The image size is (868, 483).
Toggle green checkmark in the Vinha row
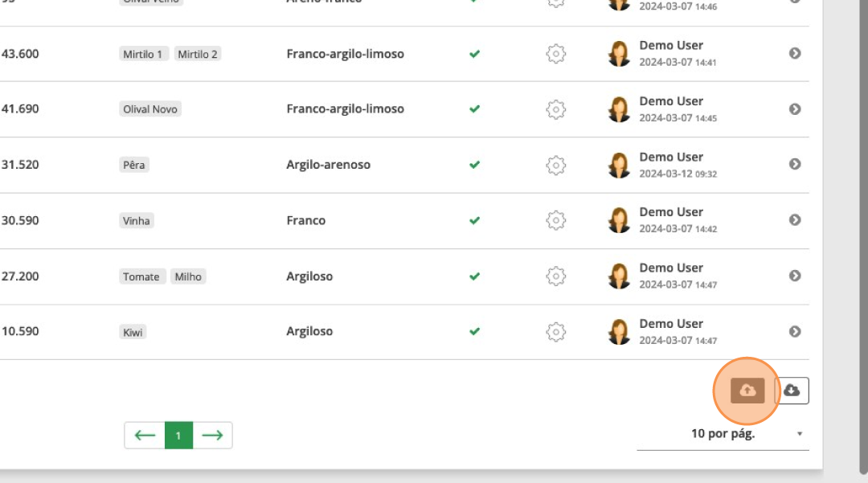(474, 220)
